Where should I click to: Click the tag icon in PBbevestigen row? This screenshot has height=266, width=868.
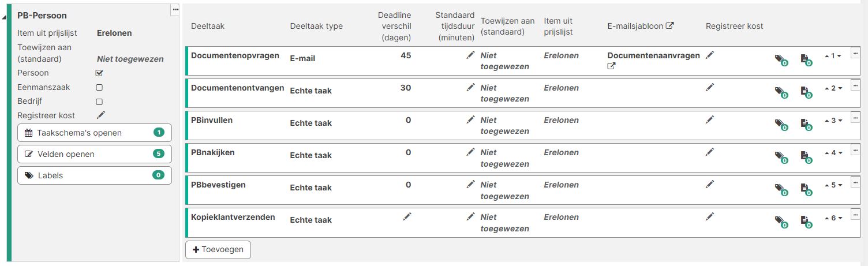point(780,188)
